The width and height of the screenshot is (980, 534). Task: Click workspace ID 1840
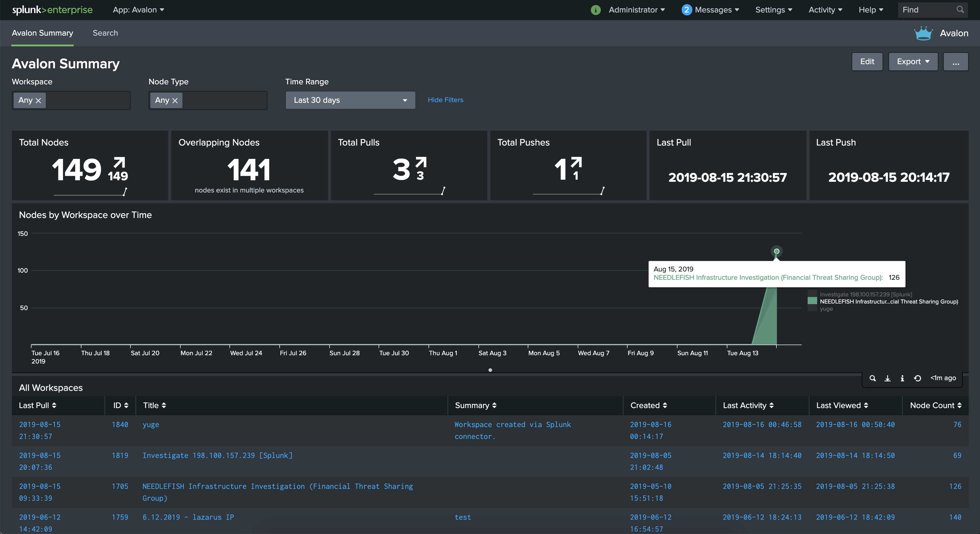click(120, 425)
